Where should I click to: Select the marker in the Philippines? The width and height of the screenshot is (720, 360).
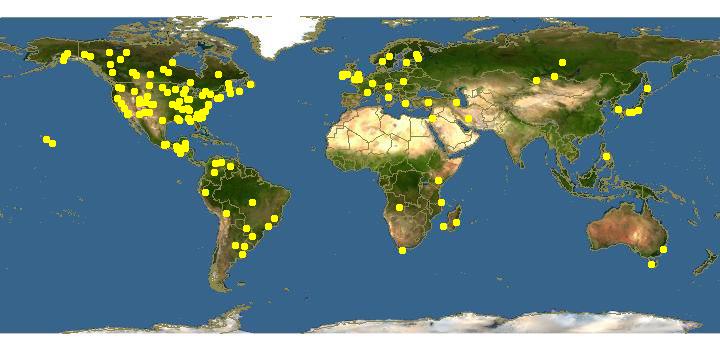(606, 156)
